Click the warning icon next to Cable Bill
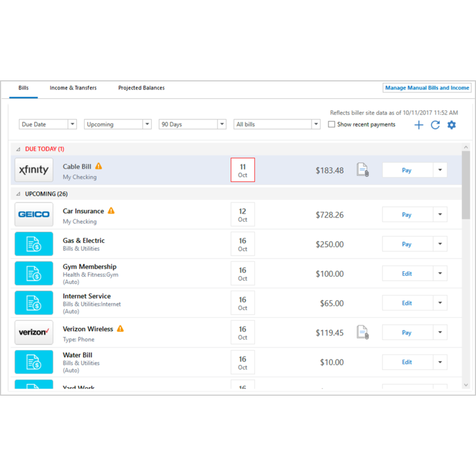476x476 pixels. tap(99, 166)
